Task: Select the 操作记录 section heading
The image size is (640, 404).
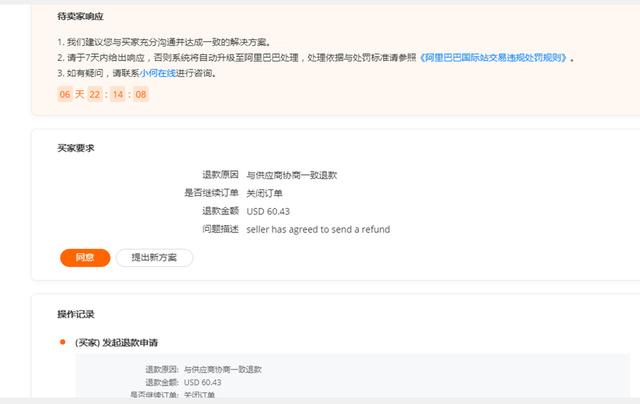Action: point(76,314)
